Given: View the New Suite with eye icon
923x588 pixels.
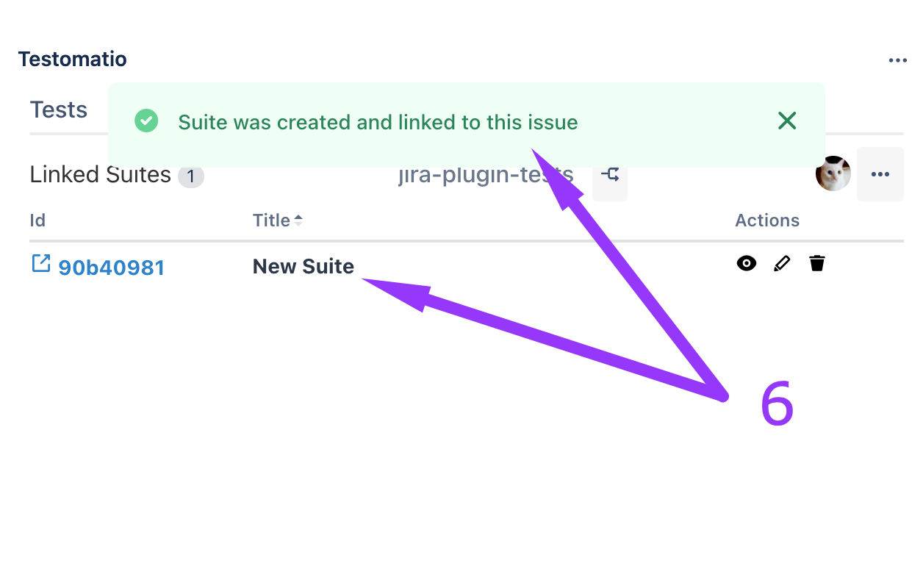Looking at the screenshot, I should (747, 263).
